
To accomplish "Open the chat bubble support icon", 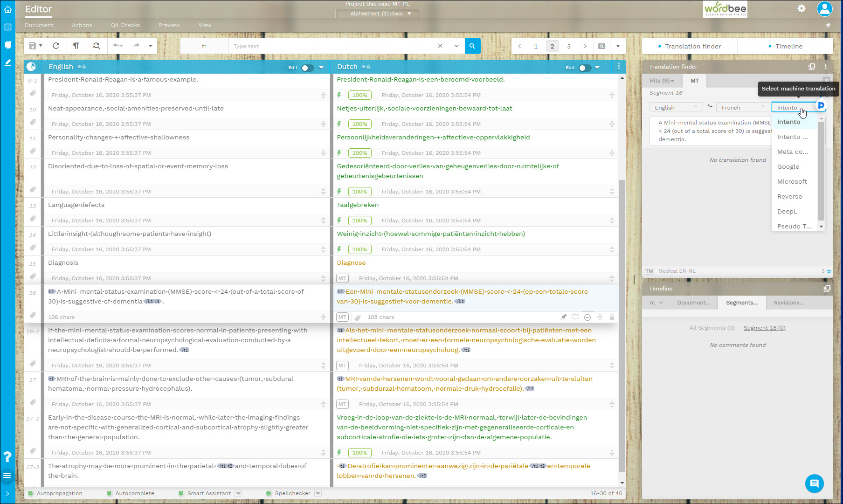I will pyautogui.click(x=814, y=483).
